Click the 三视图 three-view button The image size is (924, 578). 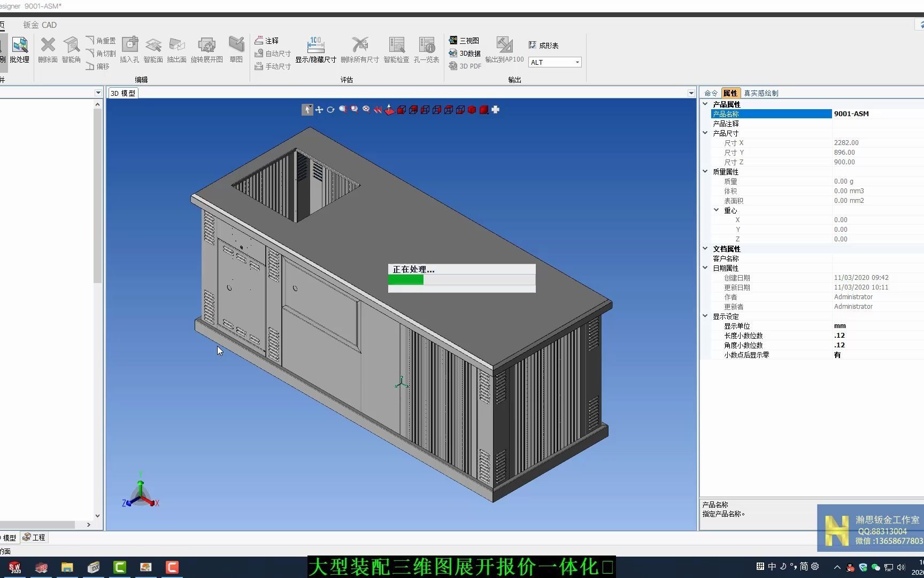pos(464,41)
